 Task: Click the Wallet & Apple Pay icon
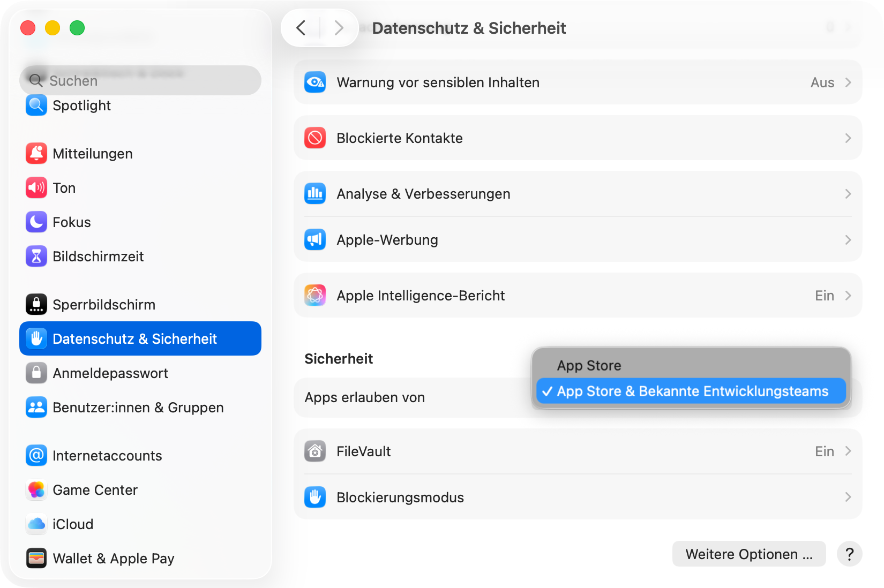click(x=36, y=559)
